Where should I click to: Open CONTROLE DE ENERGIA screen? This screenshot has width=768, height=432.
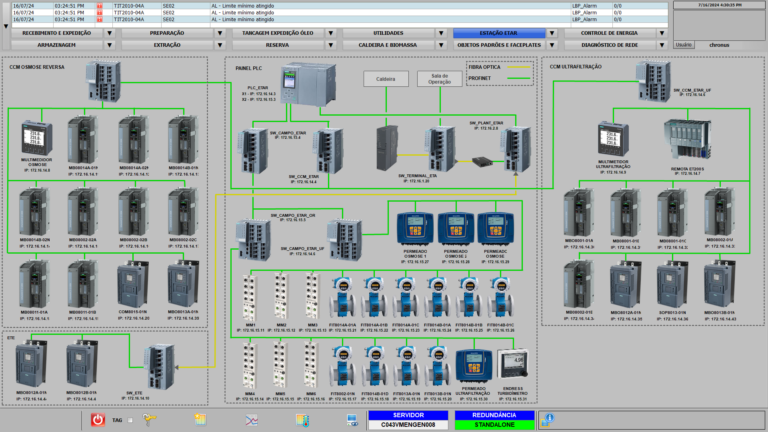[610, 33]
